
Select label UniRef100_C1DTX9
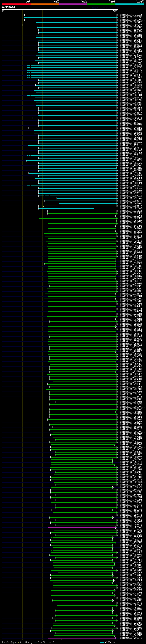131,583
